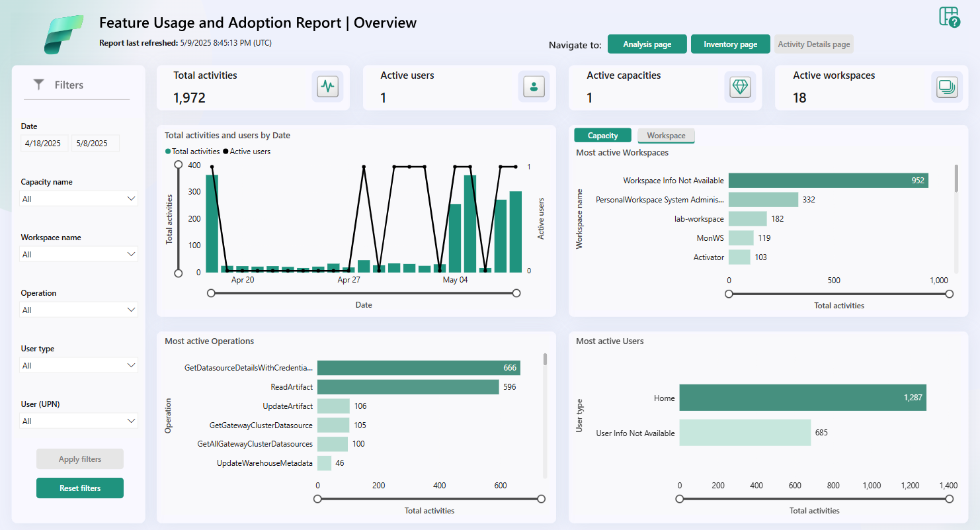Switch workspace chart to Workspace view
980x530 pixels.
[666, 135]
